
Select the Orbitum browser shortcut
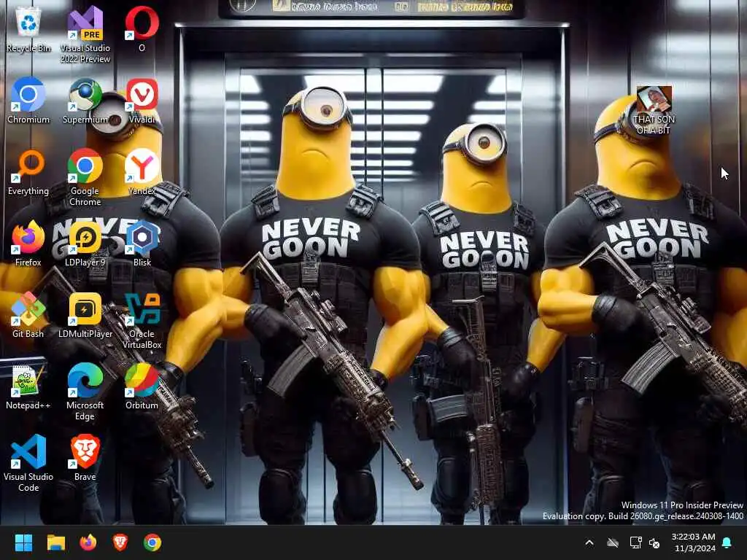coord(142,386)
